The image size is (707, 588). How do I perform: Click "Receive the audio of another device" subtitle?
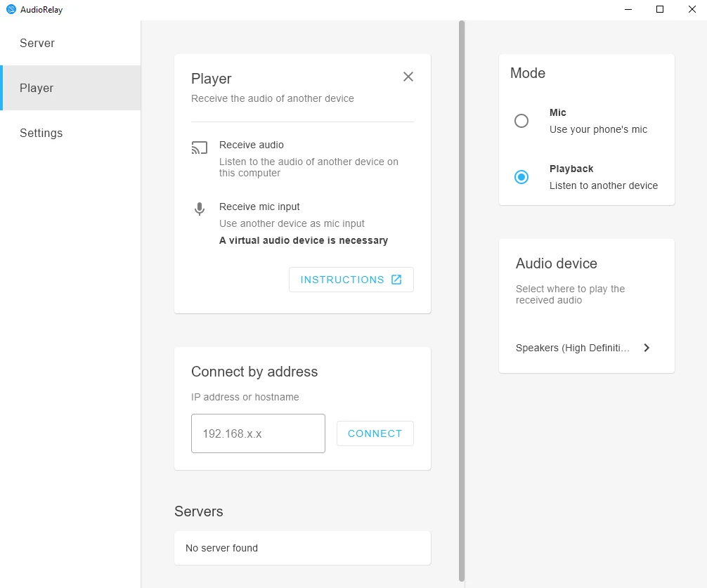point(273,98)
